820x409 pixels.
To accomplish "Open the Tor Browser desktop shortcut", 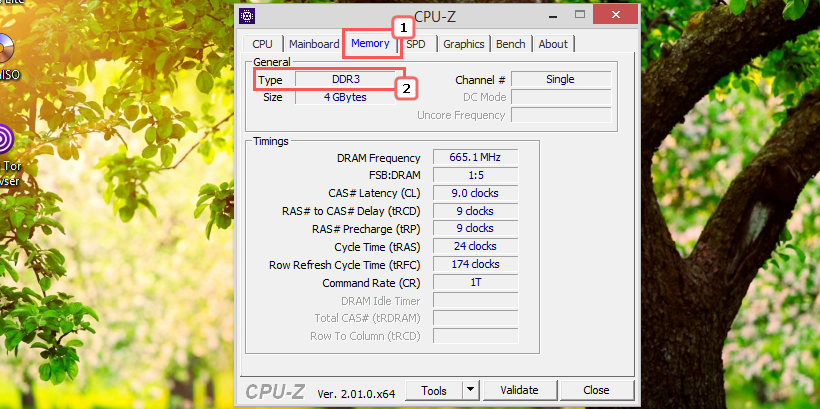I will (8, 157).
